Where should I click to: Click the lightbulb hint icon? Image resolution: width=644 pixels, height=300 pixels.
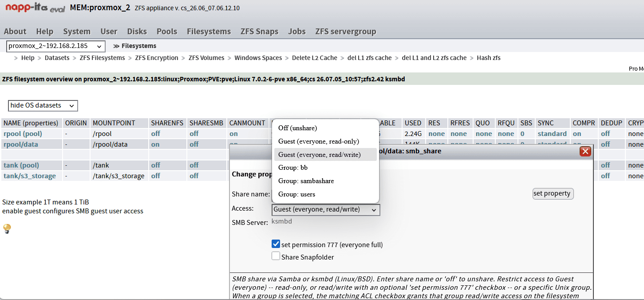tap(7, 229)
